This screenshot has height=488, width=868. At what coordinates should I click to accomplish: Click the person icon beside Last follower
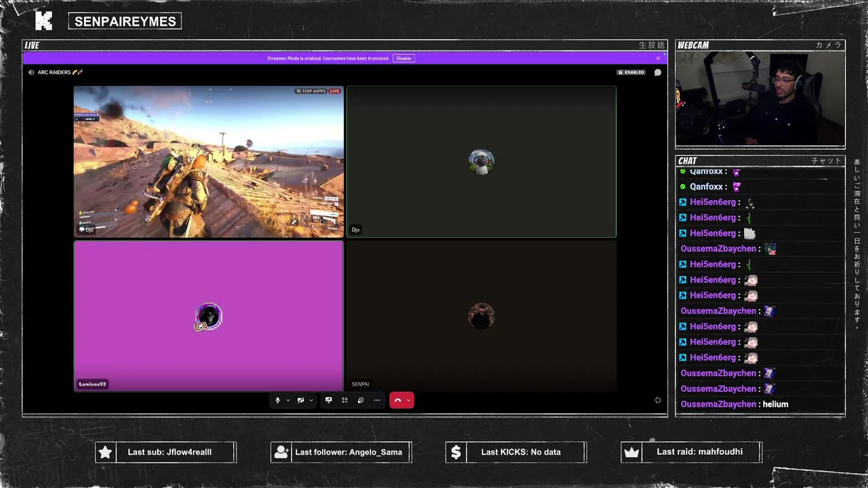coord(281,452)
